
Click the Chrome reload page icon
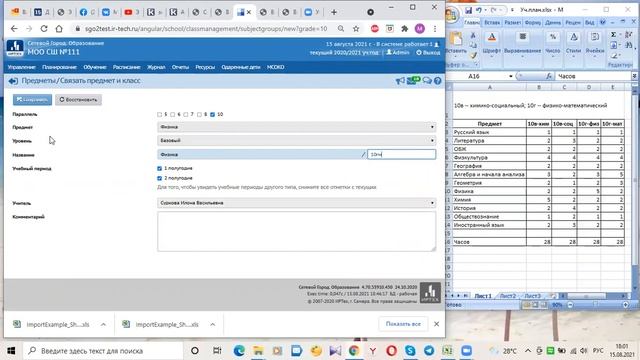pos(44,29)
